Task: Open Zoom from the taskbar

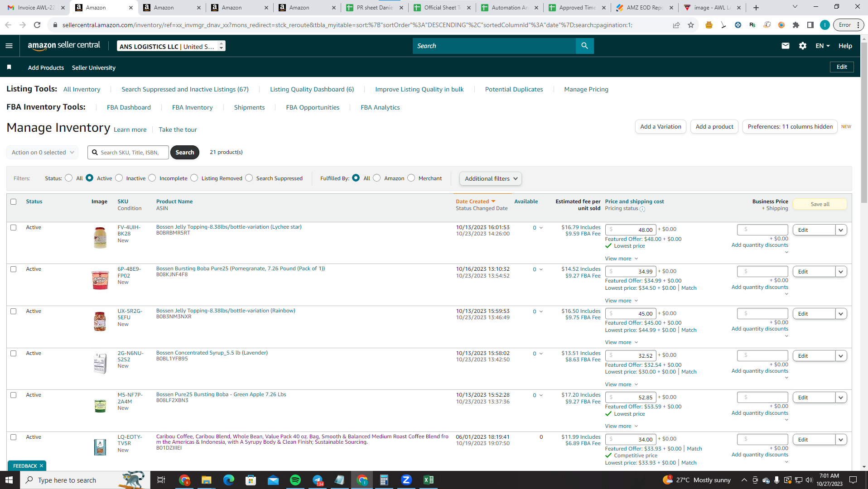Action: (406, 480)
